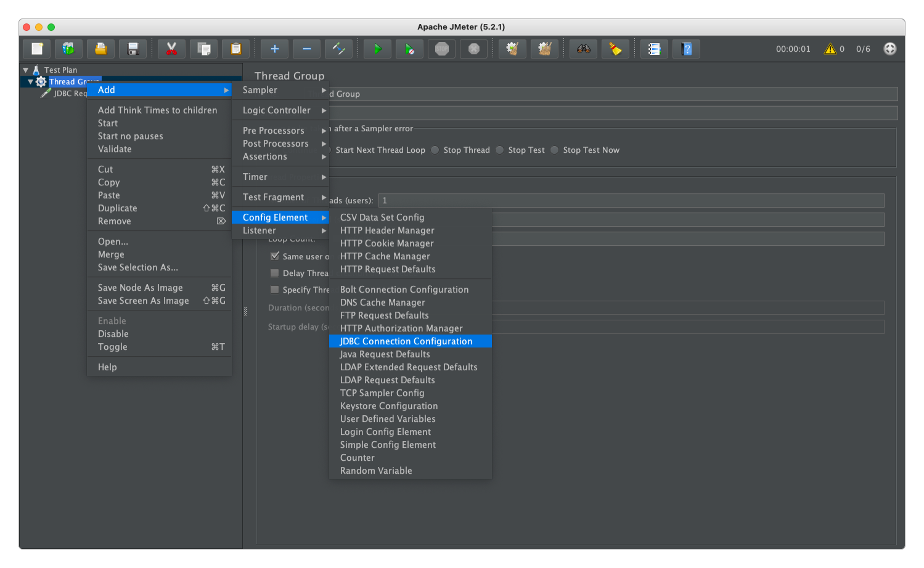Expand the Pre Processors submenu
The width and height of the screenshot is (924, 568).
[x=280, y=131]
